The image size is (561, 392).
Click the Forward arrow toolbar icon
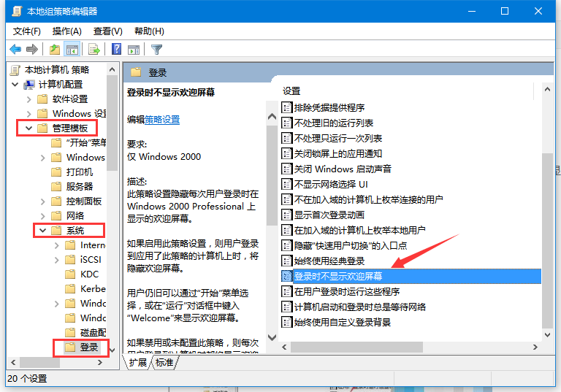click(x=32, y=49)
